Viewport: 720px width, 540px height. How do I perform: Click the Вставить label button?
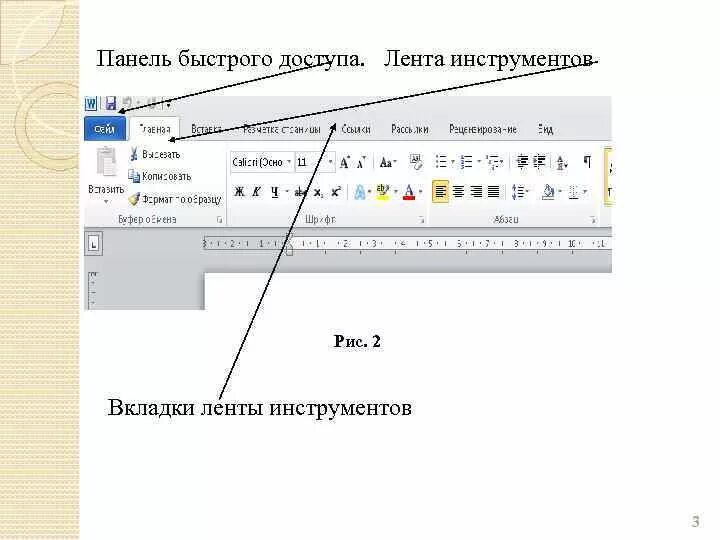106,189
